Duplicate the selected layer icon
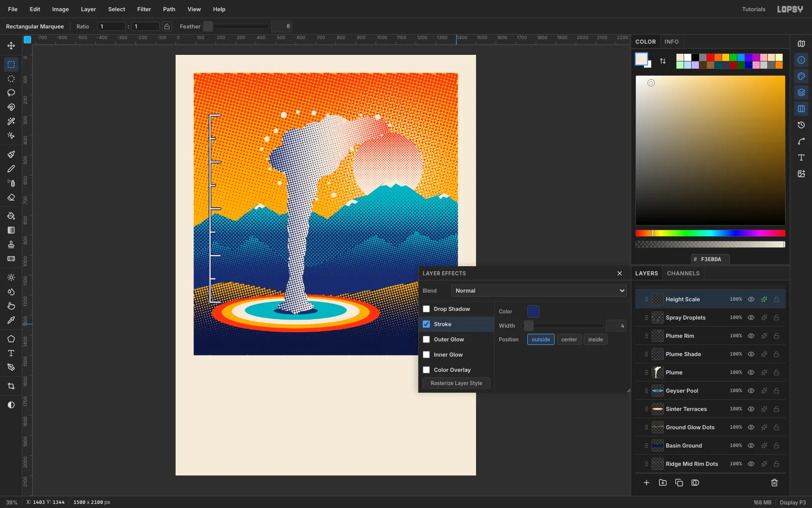Viewport: 812px width, 508px height. 679,483
